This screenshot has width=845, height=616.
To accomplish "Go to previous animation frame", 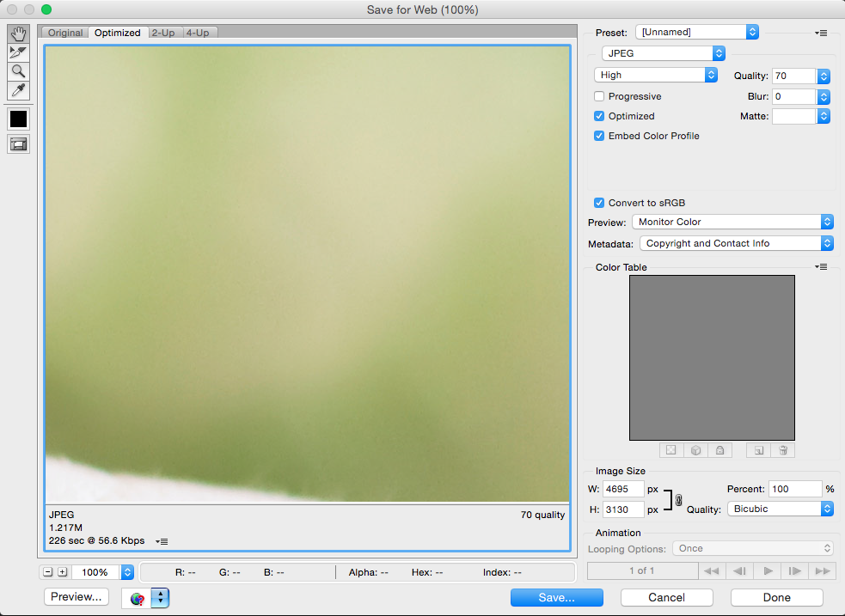I will tap(739, 570).
